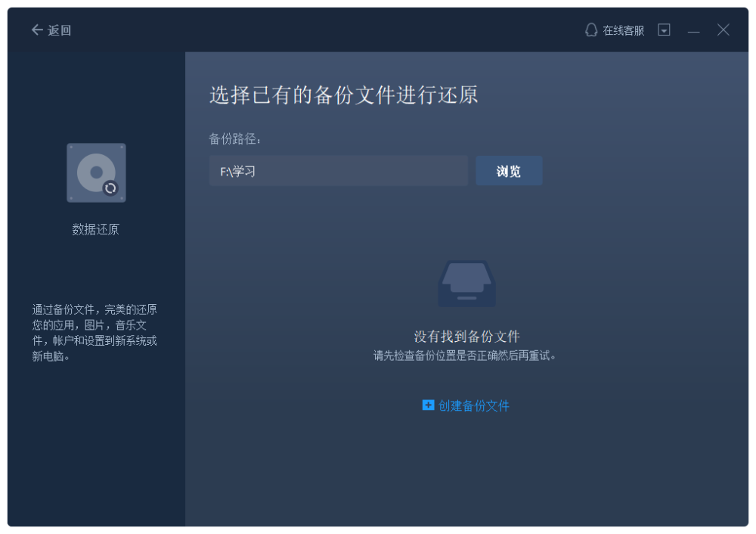Open online support headset icon
The height and width of the screenshot is (534, 756).
591,30
